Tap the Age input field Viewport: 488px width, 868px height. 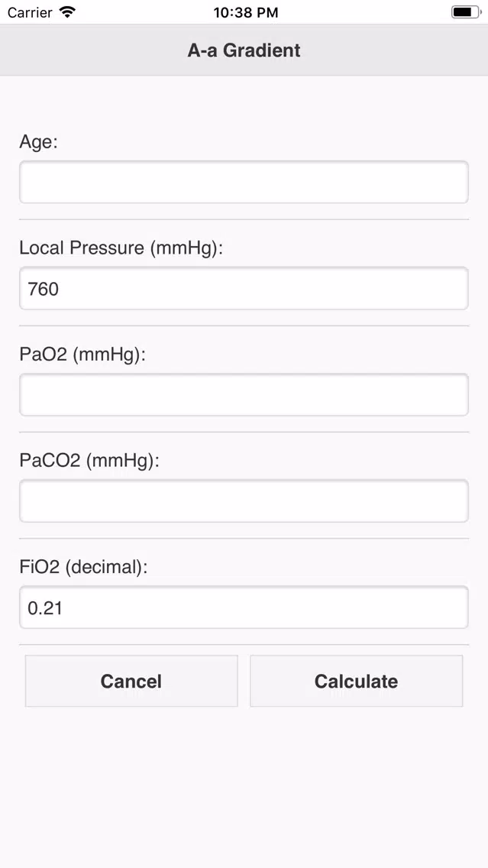click(x=244, y=182)
